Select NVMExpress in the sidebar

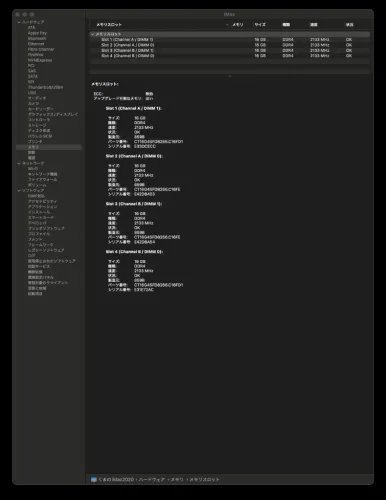coord(40,60)
